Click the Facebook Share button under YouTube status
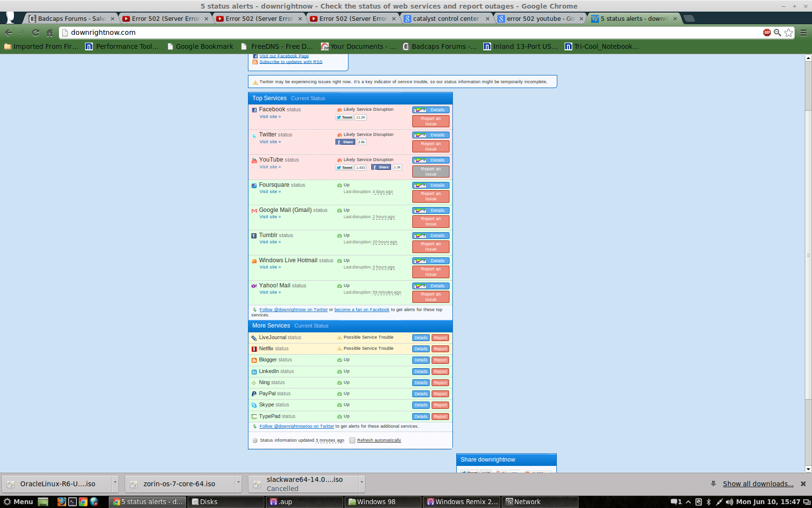The height and width of the screenshot is (508, 812). click(381, 167)
